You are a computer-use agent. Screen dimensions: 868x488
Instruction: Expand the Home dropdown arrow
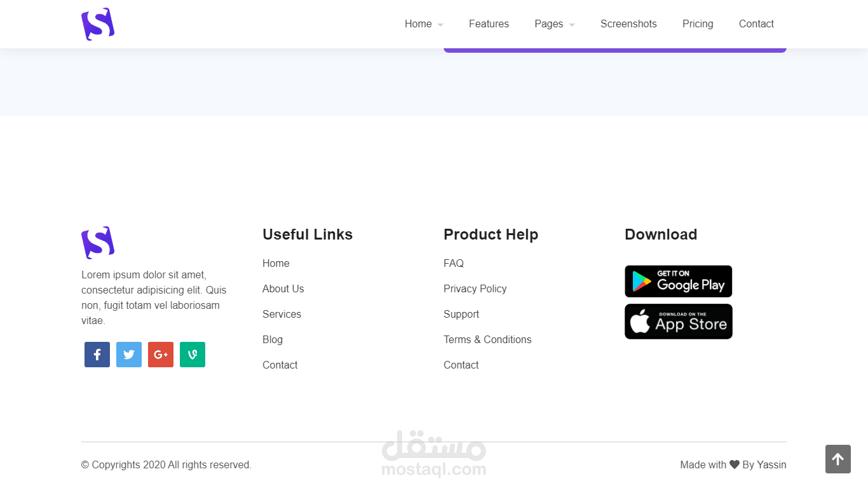[440, 25]
